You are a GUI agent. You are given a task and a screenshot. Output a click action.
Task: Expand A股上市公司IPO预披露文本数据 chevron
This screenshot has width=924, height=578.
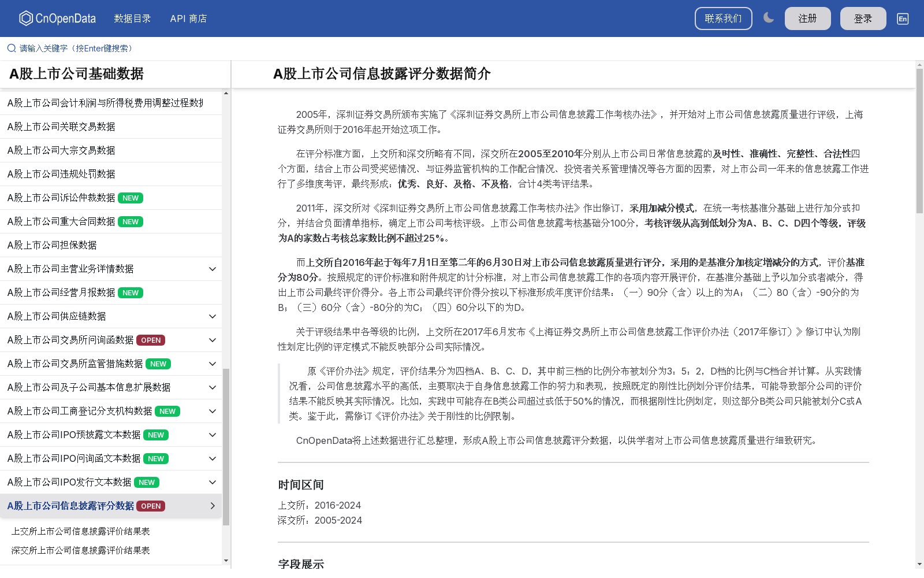pos(213,435)
